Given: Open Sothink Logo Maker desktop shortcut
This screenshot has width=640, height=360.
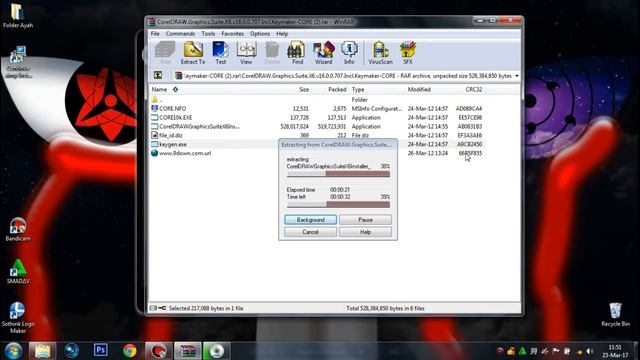Looking at the screenshot, I should pyautogui.click(x=18, y=318).
